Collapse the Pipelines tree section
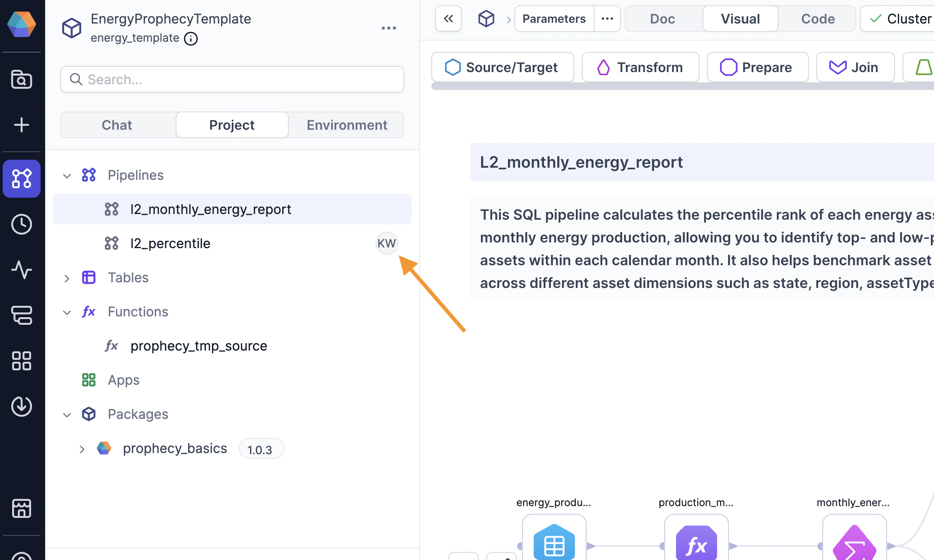The width and height of the screenshot is (934, 560). click(67, 176)
